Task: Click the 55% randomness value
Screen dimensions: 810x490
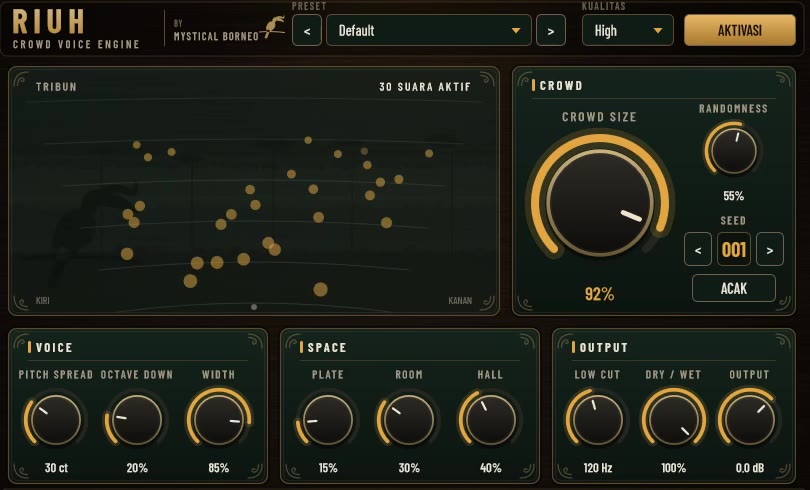Action: click(734, 196)
